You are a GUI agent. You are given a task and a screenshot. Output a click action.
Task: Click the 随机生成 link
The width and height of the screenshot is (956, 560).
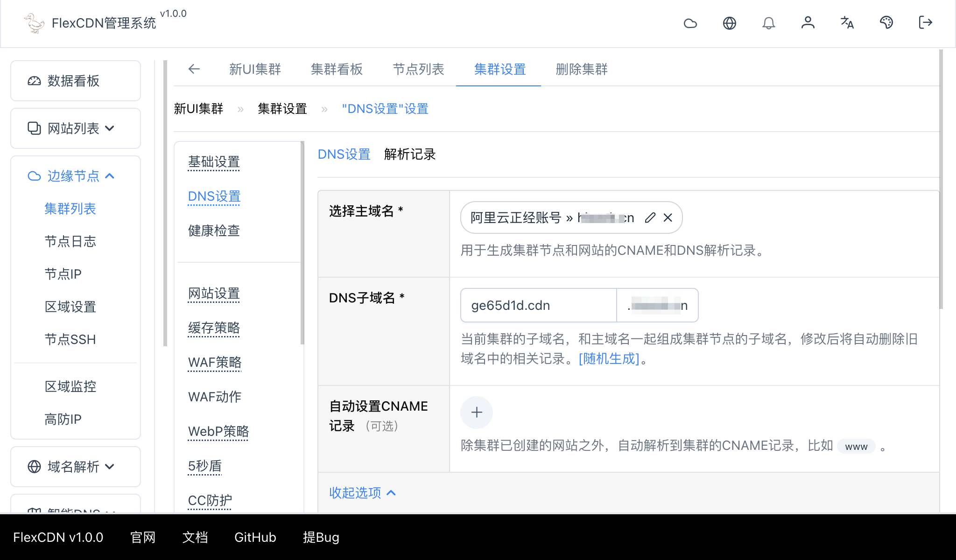[609, 358]
